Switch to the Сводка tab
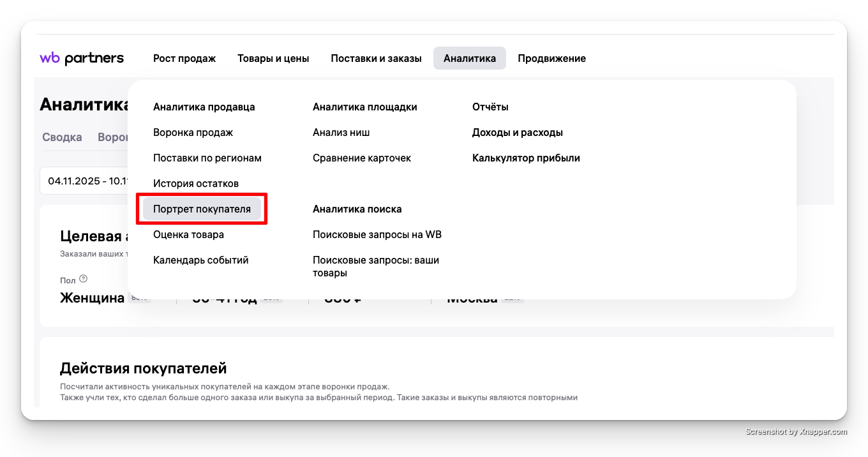 (62, 137)
